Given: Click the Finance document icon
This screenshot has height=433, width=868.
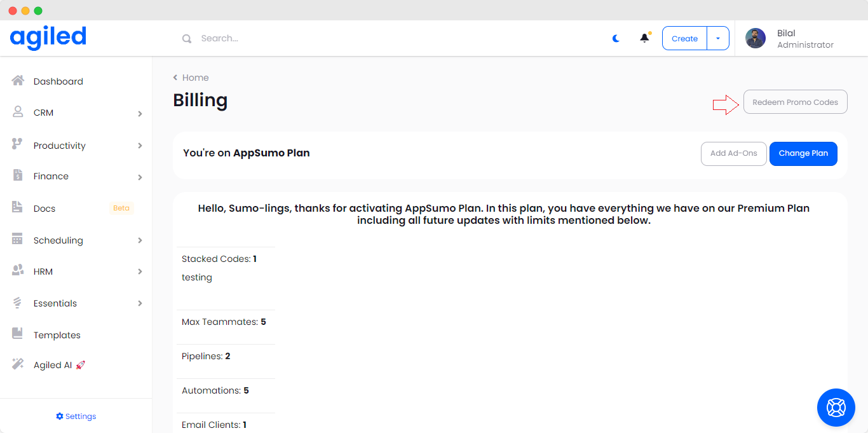Looking at the screenshot, I should click(18, 175).
